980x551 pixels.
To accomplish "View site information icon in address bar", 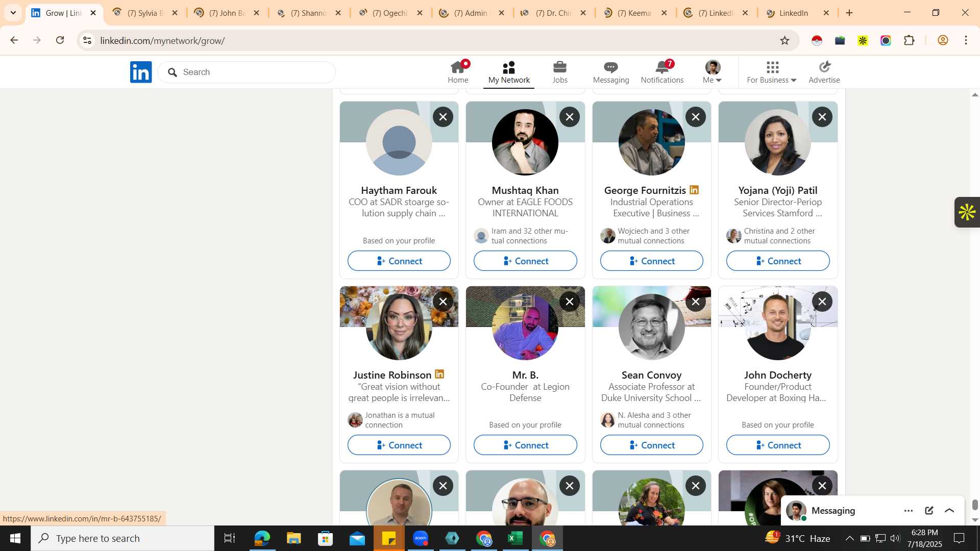I will pyautogui.click(x=87, y=40).
